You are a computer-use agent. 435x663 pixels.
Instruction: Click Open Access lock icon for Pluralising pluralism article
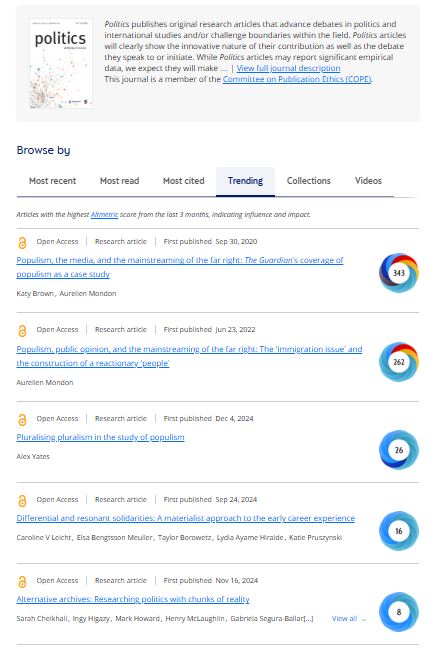(22, 419)
